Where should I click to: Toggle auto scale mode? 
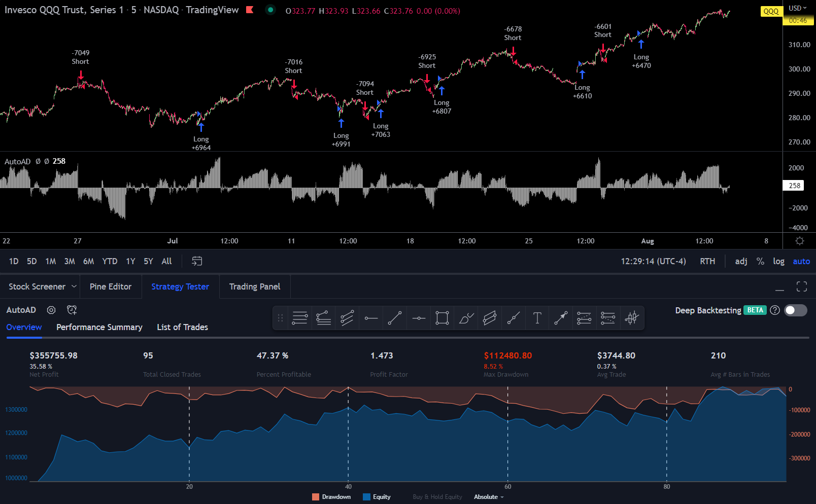(x=801, y=261)
